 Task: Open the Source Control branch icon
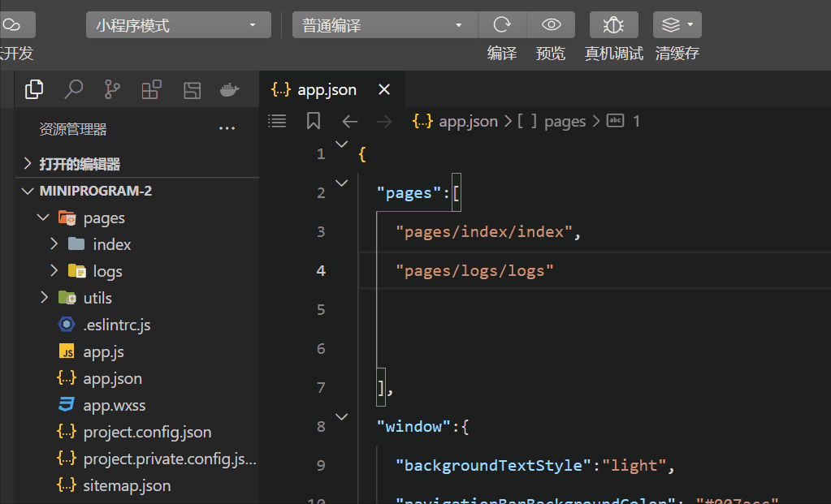(112, 89)
